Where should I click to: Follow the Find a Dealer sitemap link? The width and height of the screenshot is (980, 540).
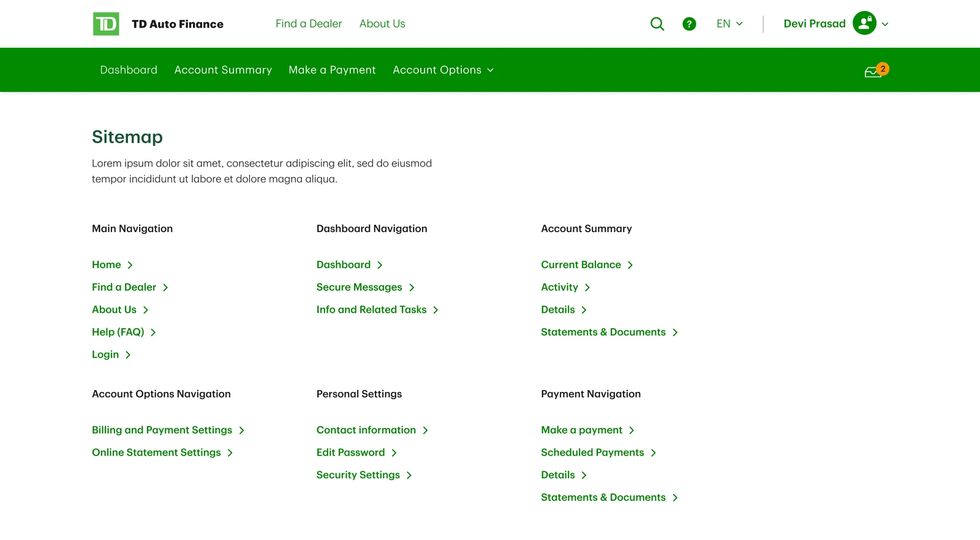(130, 287)
